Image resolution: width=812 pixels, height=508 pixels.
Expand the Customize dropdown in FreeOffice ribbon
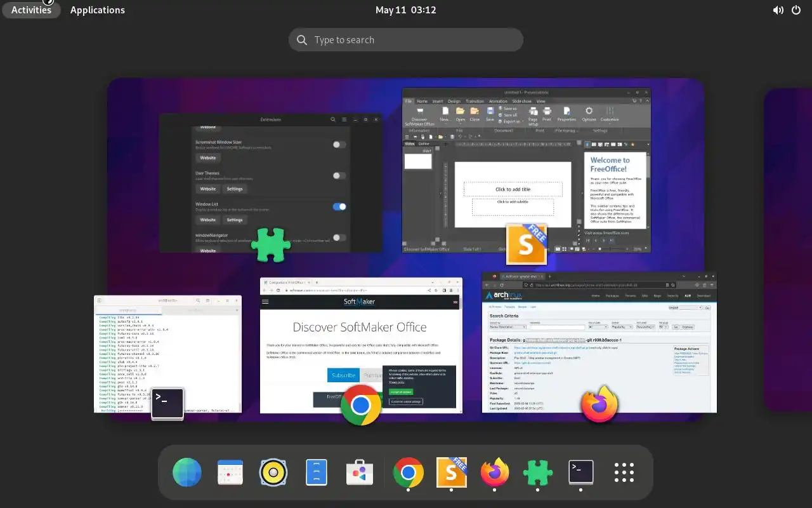(610, 124)
